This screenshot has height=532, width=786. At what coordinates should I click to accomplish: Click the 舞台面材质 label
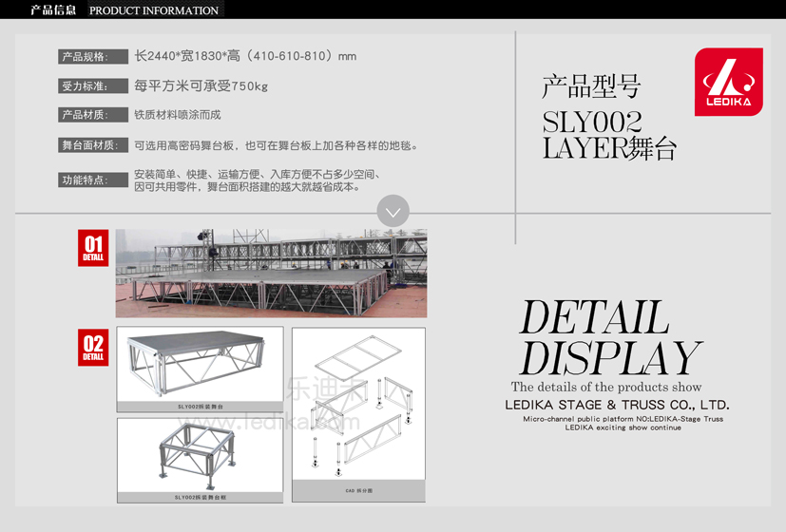93,145
